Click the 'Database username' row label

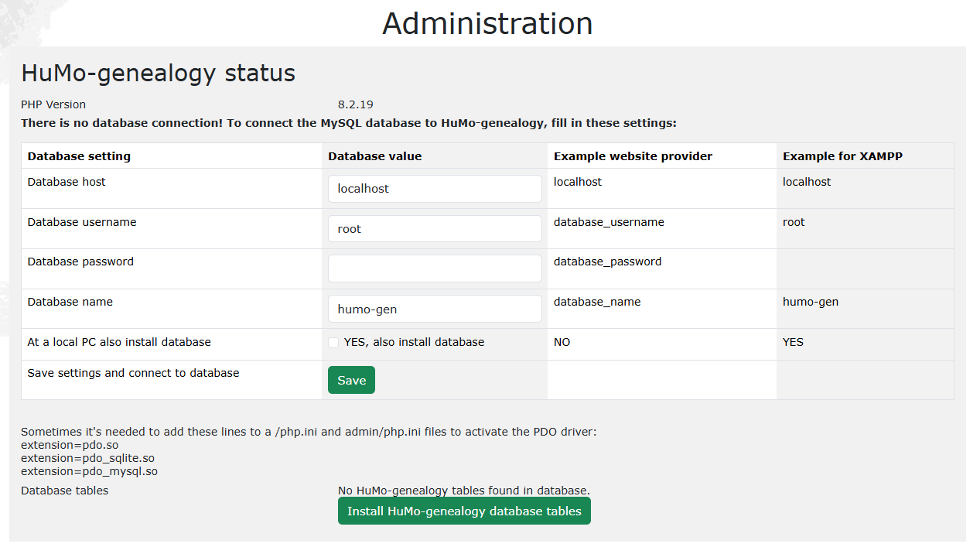click(x=82, y=222)
